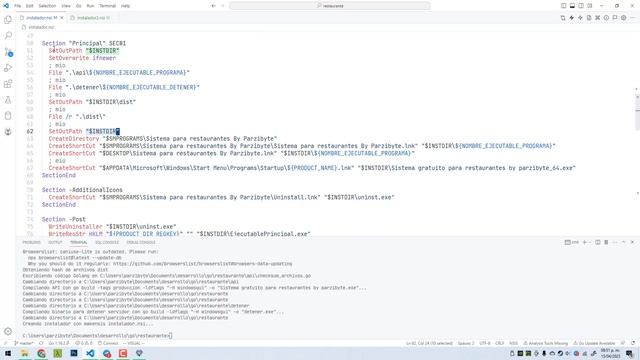Click instalador.nsi in the breadcrumb
Screen dimensions: 640x360
(41, 27)
